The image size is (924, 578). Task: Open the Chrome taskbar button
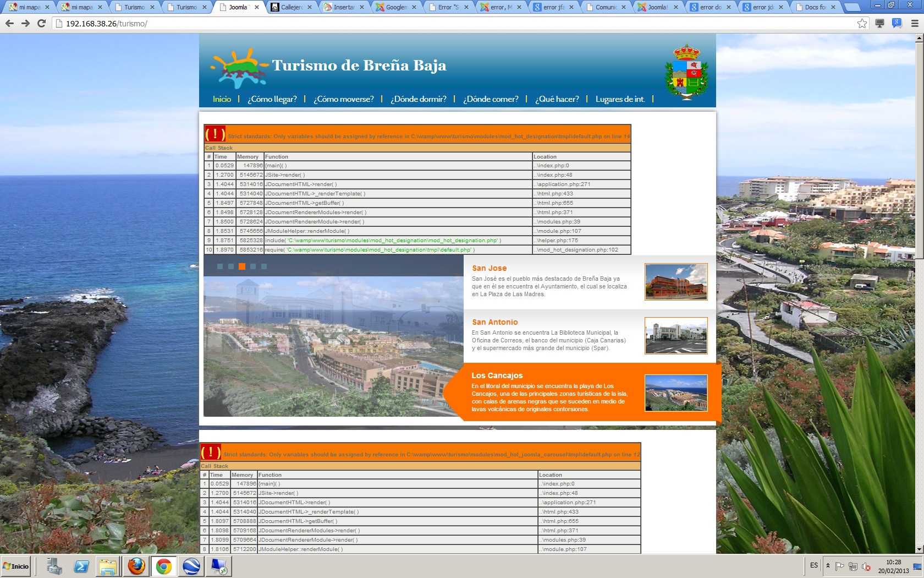tap(164, 566)
